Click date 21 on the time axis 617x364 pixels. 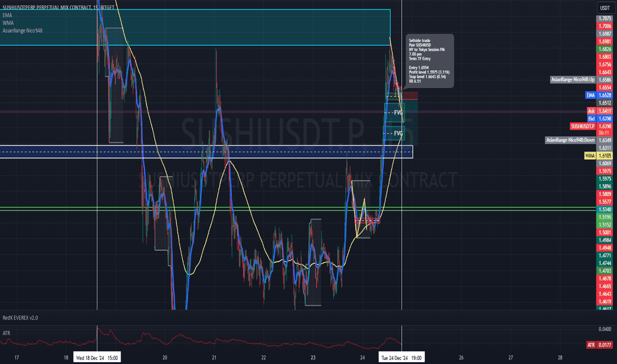214,357
